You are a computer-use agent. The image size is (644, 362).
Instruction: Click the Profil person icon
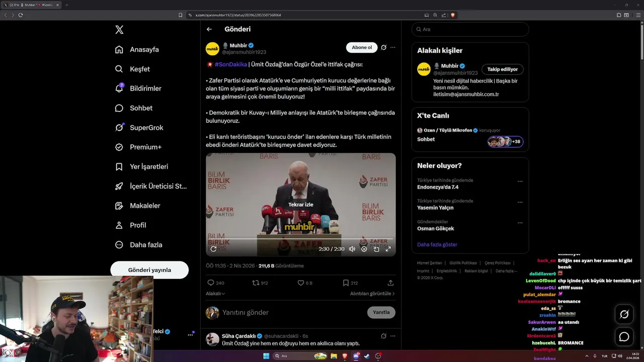tap(119, 225)
